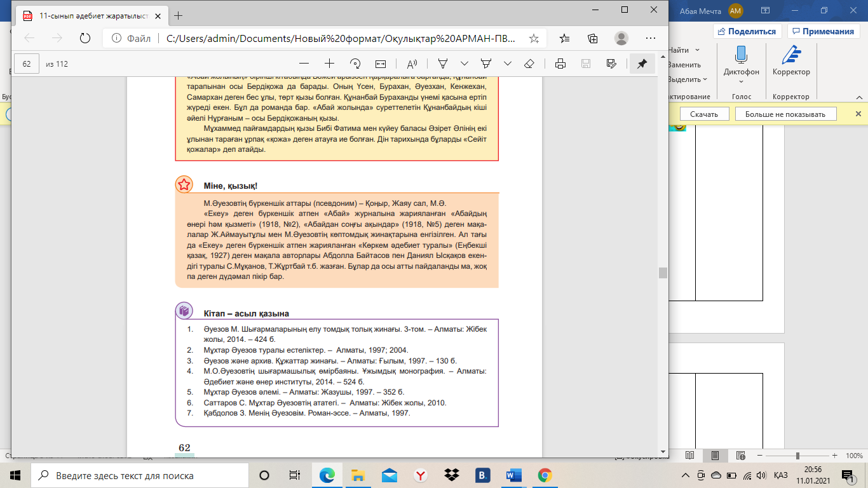The width and height of the screenshot is (868, 488).
Task: Click the Edge address bar URL
Action: point(341,38)
